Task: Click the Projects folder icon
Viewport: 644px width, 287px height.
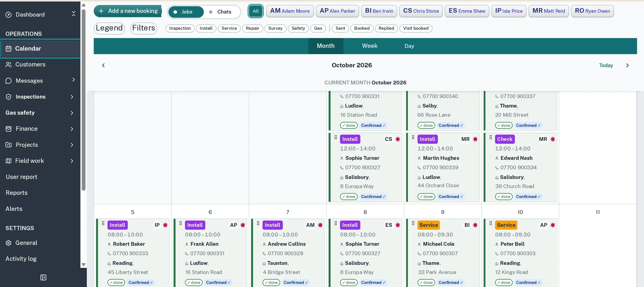Action: (x=9, y=145)
